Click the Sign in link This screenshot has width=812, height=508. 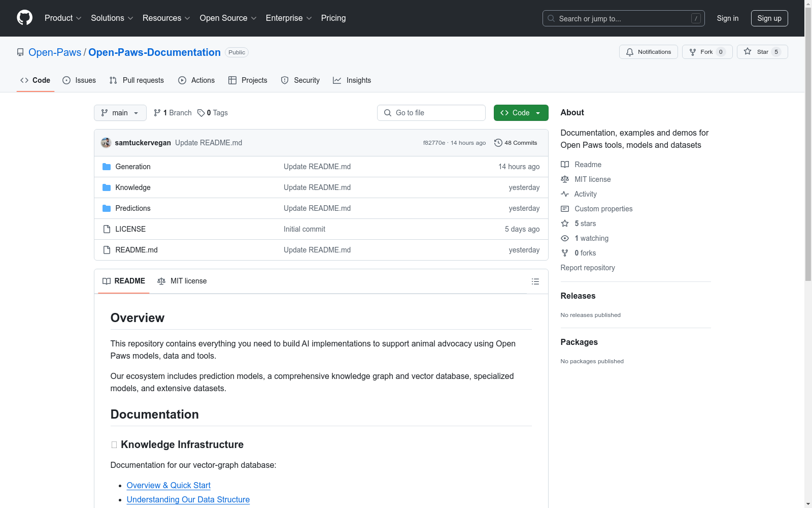(x=728, y=18)
